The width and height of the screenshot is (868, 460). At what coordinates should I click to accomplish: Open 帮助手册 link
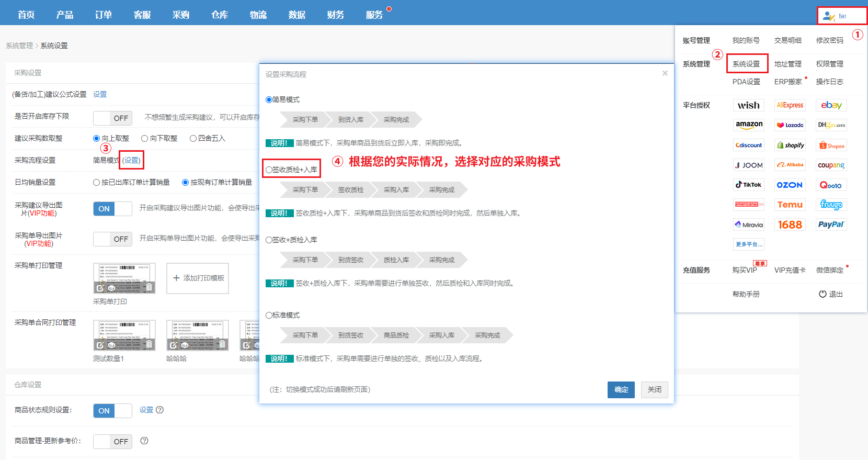pos(746,294)
